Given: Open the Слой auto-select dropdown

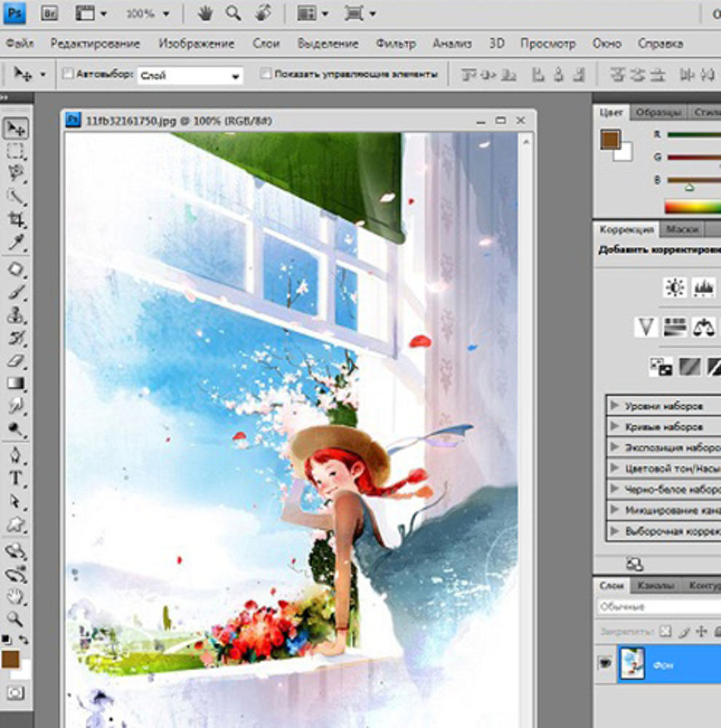Looking at the screenshot, I should [x=191, y=75].
